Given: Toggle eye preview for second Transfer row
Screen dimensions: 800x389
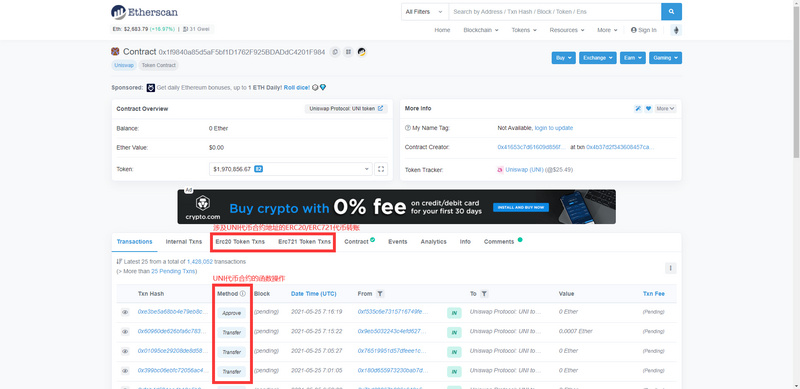Looking at the screenshot, I should pos(125,351).
